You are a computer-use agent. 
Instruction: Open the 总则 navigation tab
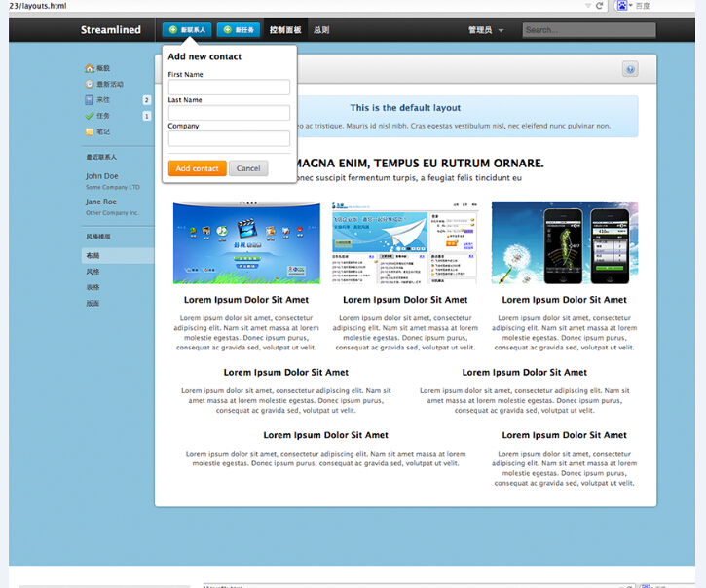[x=321, y=30]
